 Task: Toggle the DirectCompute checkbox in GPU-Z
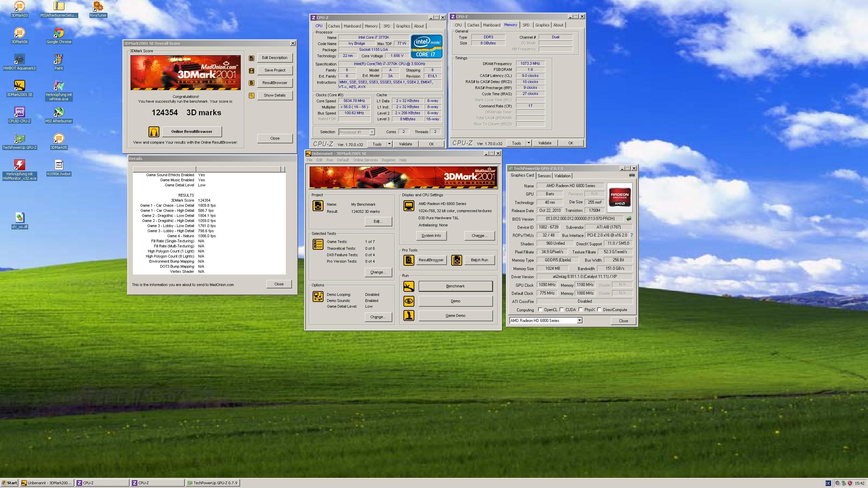599,309
